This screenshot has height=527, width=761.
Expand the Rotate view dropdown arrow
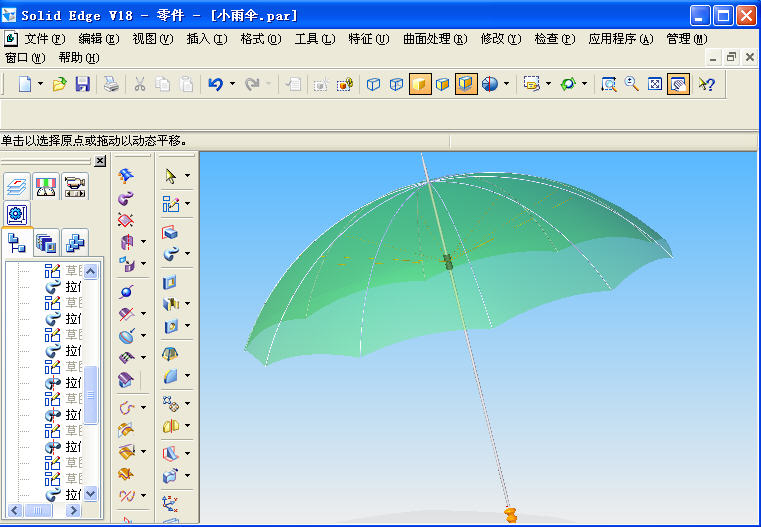coord(584,83)
